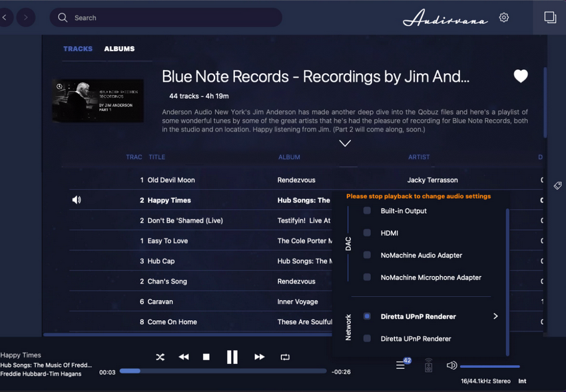Image resolution: width=566 pixels, height=392 pixels.
Task: Select Built-in Output device checkbox
Action: click(x=367, y=210)
